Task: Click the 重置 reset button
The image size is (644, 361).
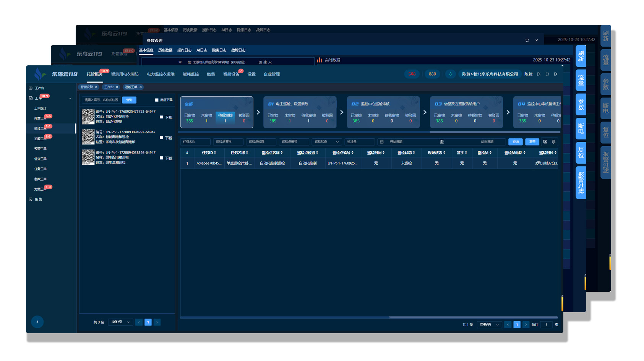Action: 532,142
